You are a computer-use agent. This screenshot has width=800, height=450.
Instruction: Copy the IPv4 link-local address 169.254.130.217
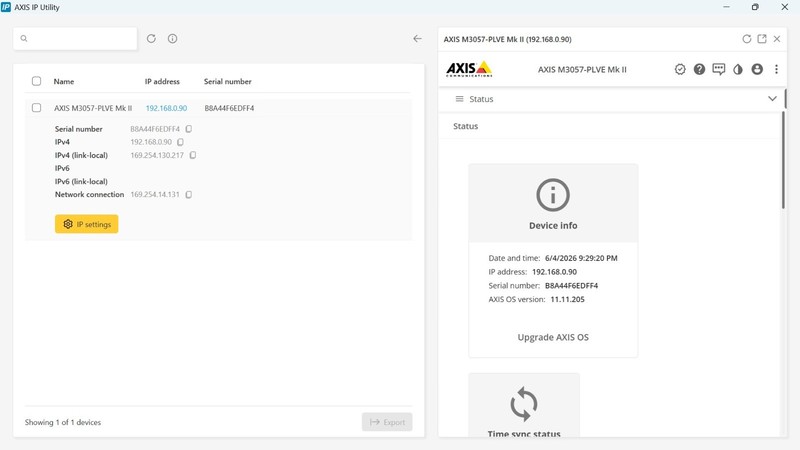tap(193, 155)
